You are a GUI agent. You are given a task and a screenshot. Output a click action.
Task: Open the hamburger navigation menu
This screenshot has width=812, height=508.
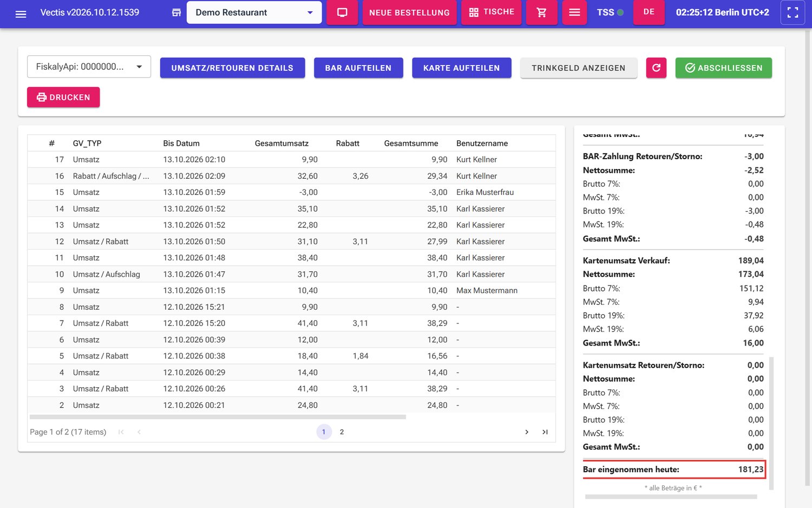pyautogui.click(x=21, y=14)
